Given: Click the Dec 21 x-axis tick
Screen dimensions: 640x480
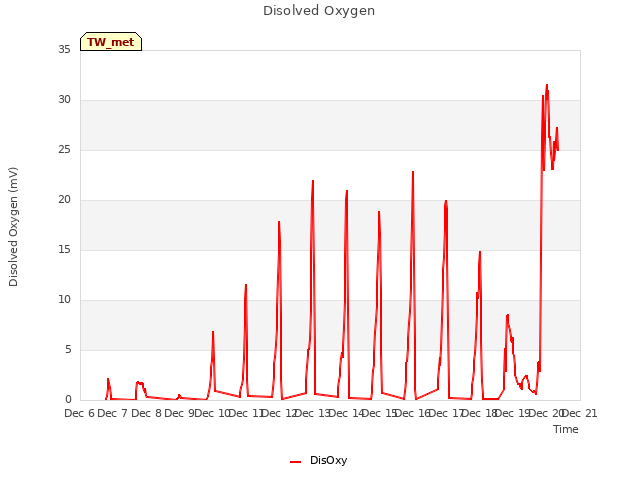Looking at the screenshot, I should 580,413.
